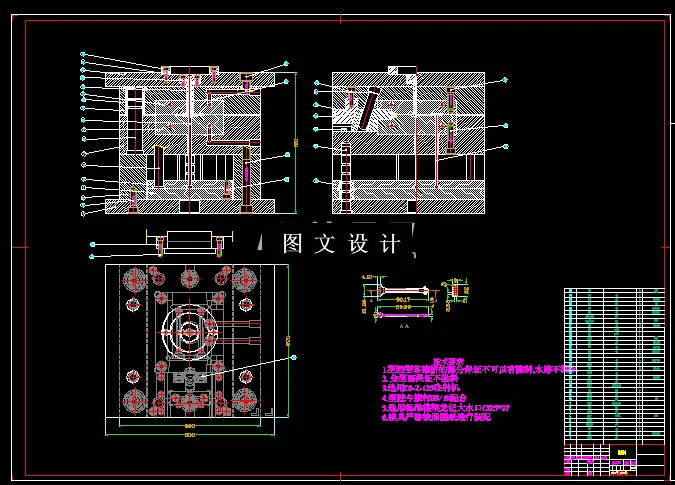Click the small red-hatched detail beside the part drawing
This screenshot has height=485, width=675.
455,290
